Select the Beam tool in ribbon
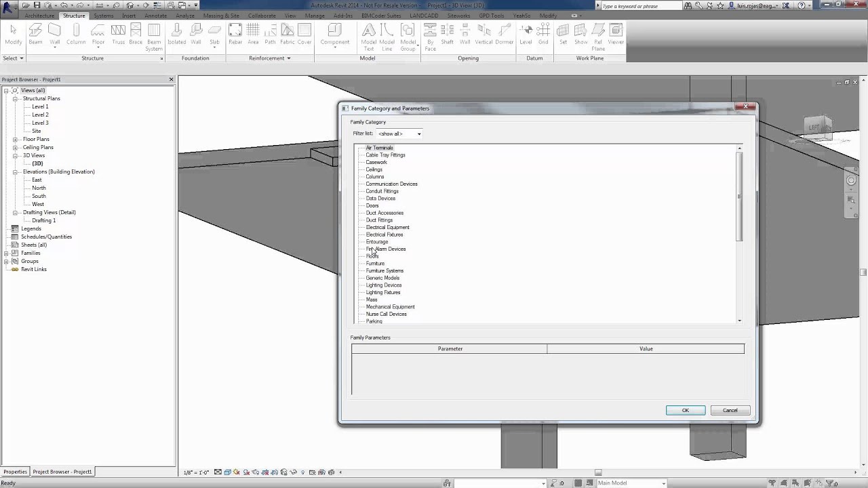 pyautogui.click(x=35, y=35)
